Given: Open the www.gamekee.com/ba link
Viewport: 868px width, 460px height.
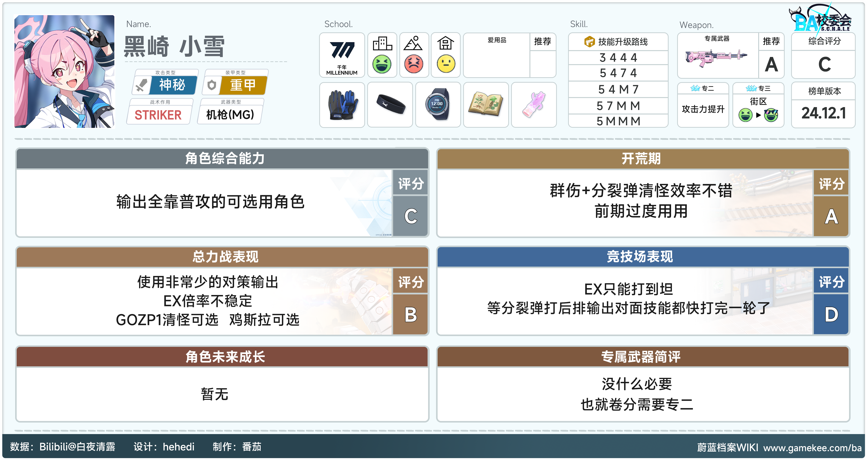Looking at the screenshot, I should tap(812, 448).
